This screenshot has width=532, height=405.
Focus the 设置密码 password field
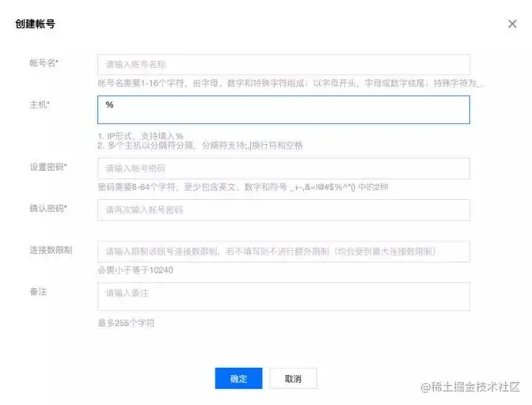[283, 168]
